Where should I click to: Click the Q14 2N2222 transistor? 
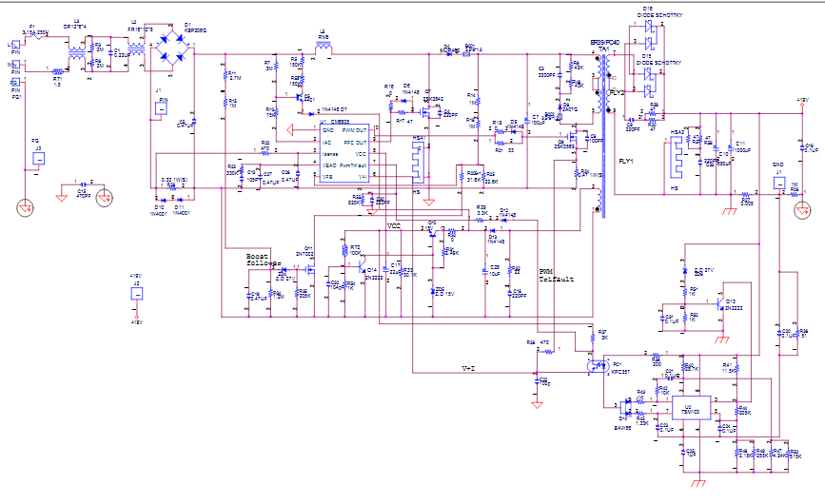pyautogui.click(x=361, y=267)
